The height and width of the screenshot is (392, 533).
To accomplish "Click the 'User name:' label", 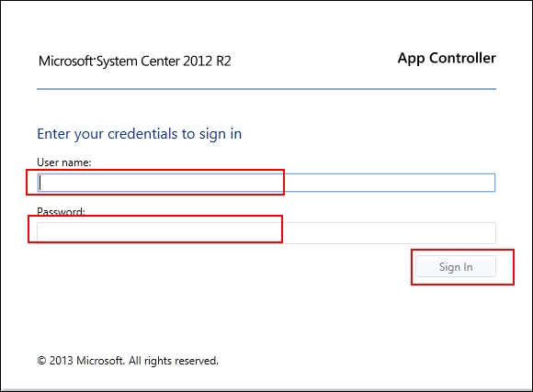I will point(64,162).
